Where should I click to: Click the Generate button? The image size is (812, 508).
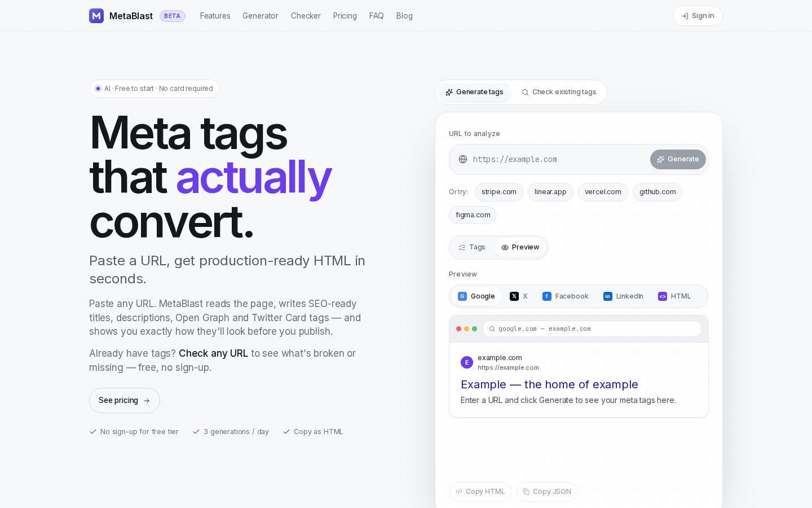pyautogui.click(x=678, y=159)
